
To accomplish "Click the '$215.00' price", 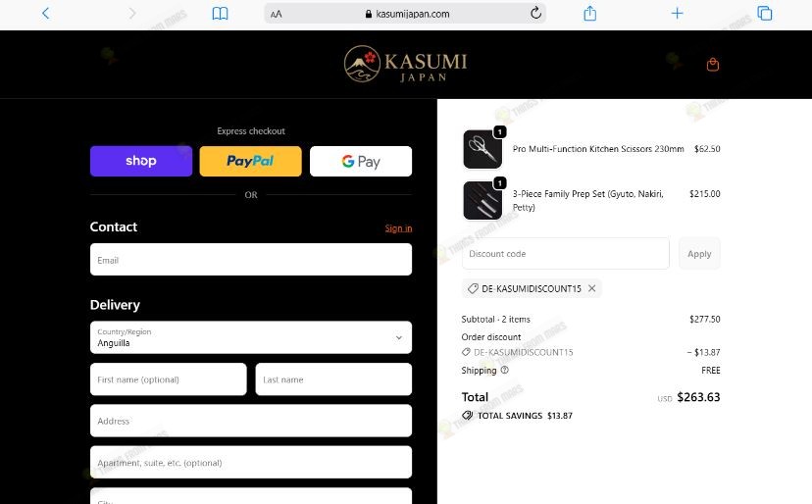I will tap(704, 194).
